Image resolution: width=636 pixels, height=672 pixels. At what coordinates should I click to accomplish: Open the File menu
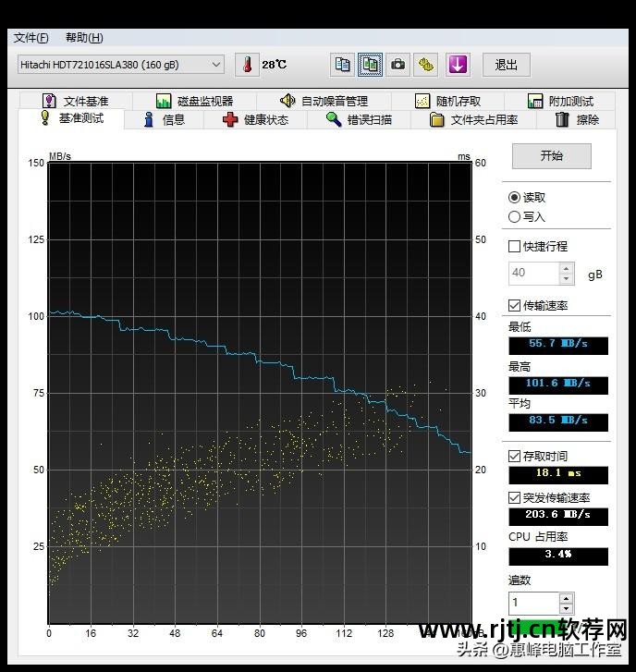click(31, 38)
